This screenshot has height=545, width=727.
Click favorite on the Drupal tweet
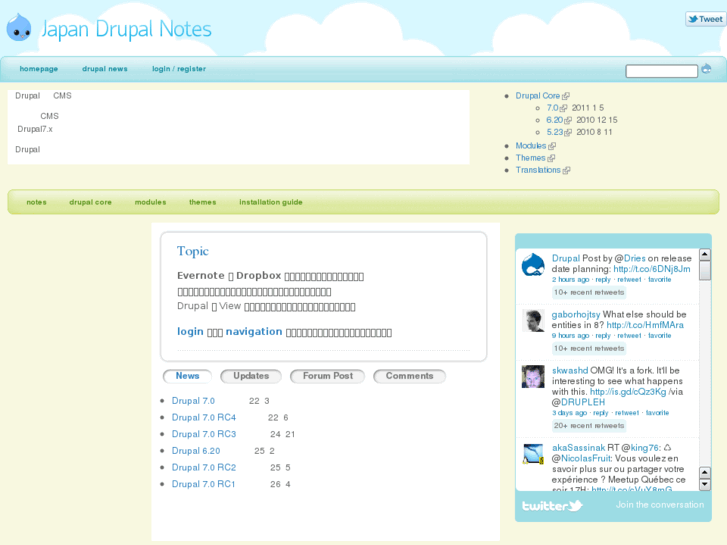[660, 280]
